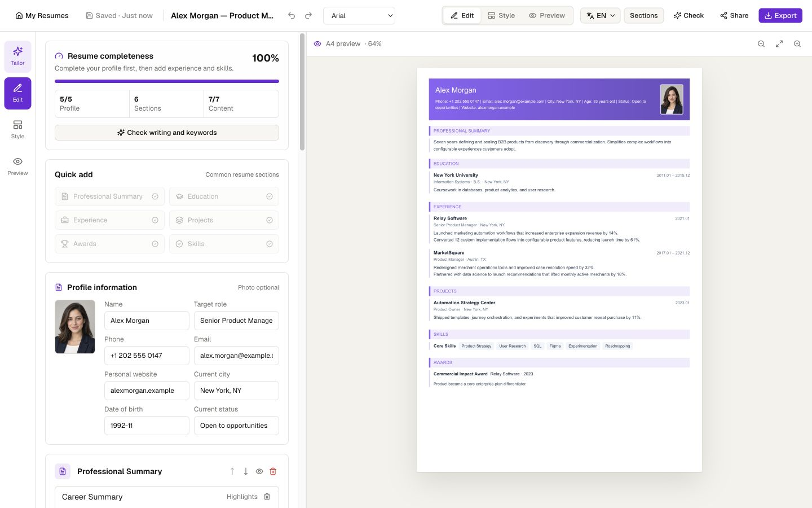
Task: Click the resume completeness progress bar
Action: pyautogui.click(x=167, y=81)
